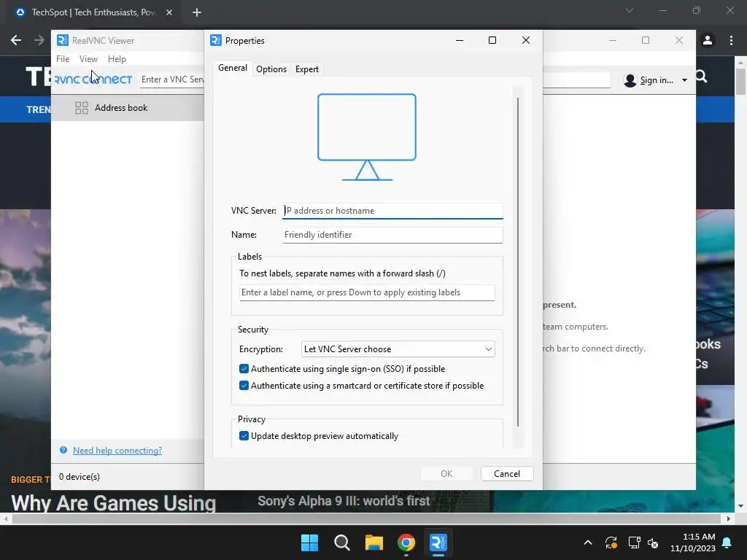Click the browser forward arrow
This screenshot has width=747, height=560.
click(x=39, y=41)
